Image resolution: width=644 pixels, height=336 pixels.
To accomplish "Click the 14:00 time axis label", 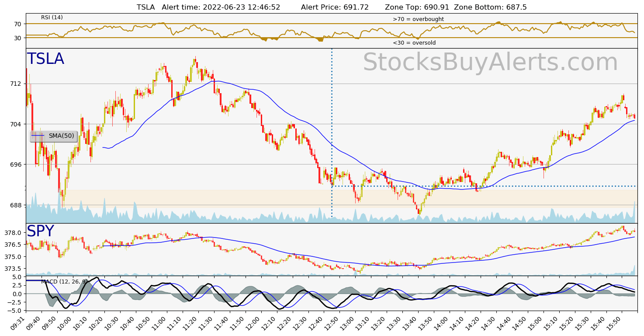I will [442, 323].
